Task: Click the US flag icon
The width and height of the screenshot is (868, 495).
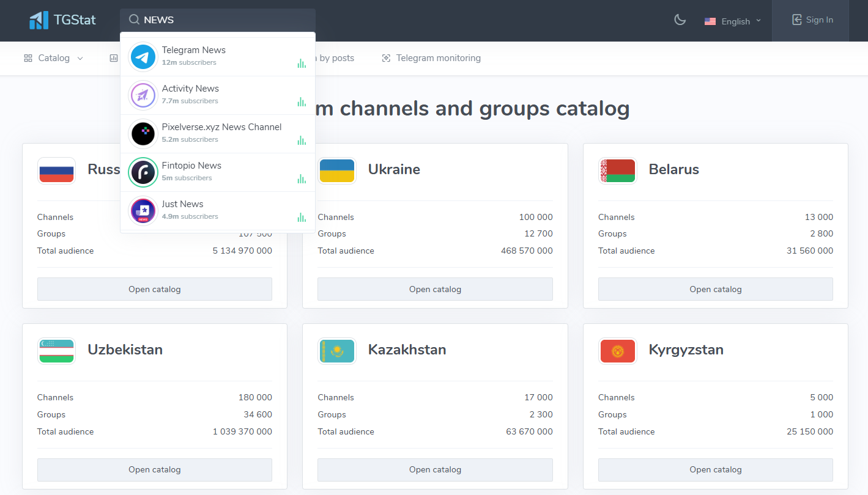Action: click(x=710, y=21)
